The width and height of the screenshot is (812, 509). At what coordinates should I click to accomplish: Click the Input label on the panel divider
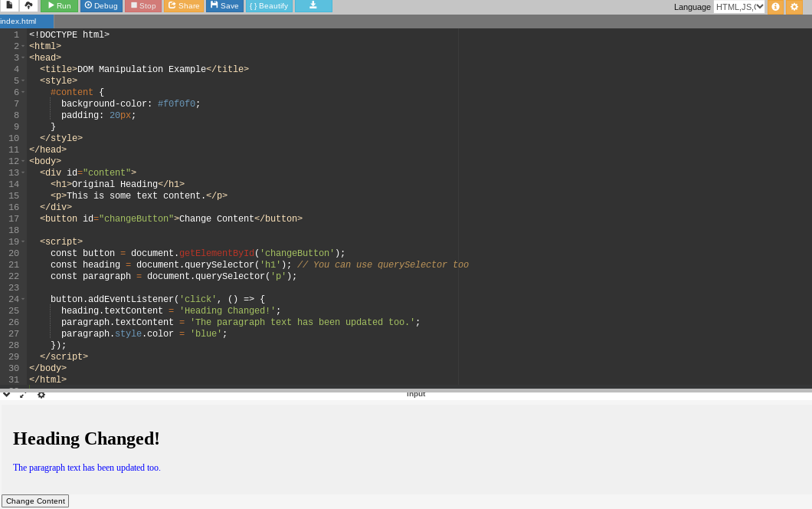(x=416, y=395)
